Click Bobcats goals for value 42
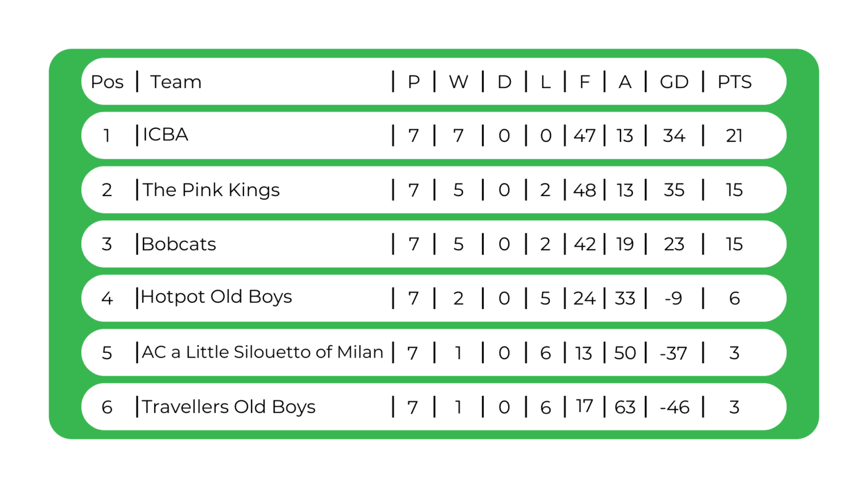Viewport: 868px width, 488px height. (584, 244)
